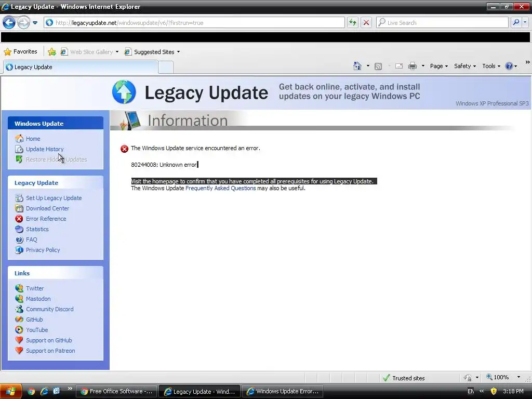532x399 pixels.
Task: Click the Back navigation button
Action: tap(9, 23)
